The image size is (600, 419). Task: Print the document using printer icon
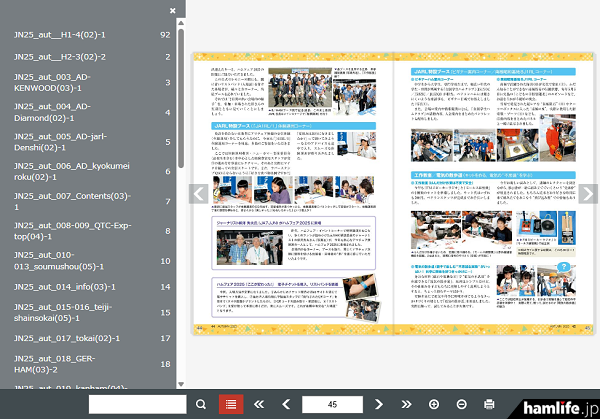[489, 404]
